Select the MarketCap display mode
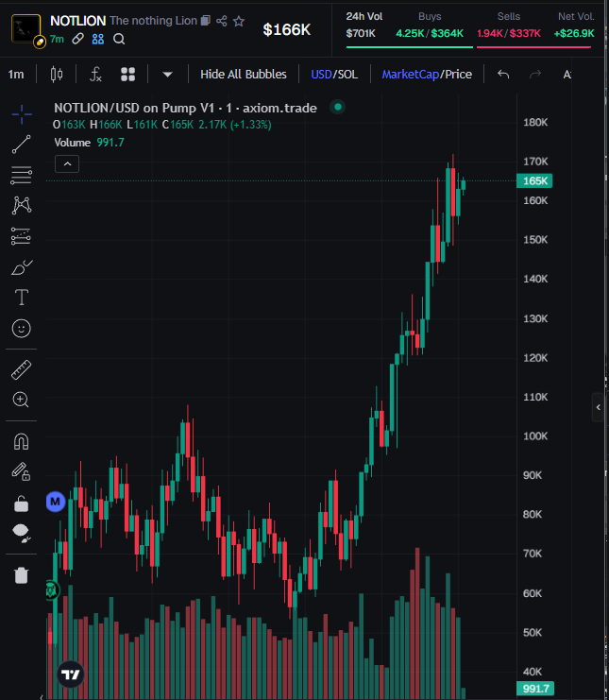The height and width of the screenshot is (700, 609). (411, 74)
